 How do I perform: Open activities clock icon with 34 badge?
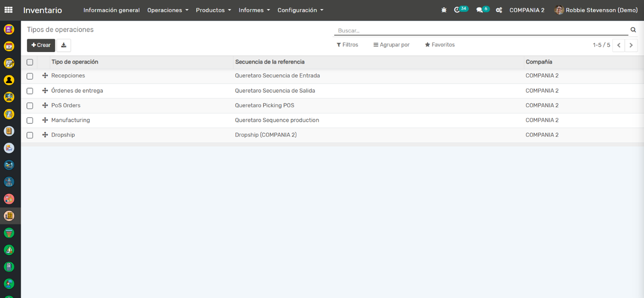457,10
